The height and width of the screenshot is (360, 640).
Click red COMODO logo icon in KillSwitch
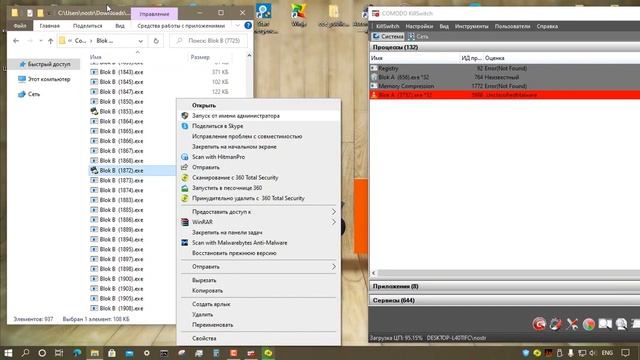tap(539, 324)
